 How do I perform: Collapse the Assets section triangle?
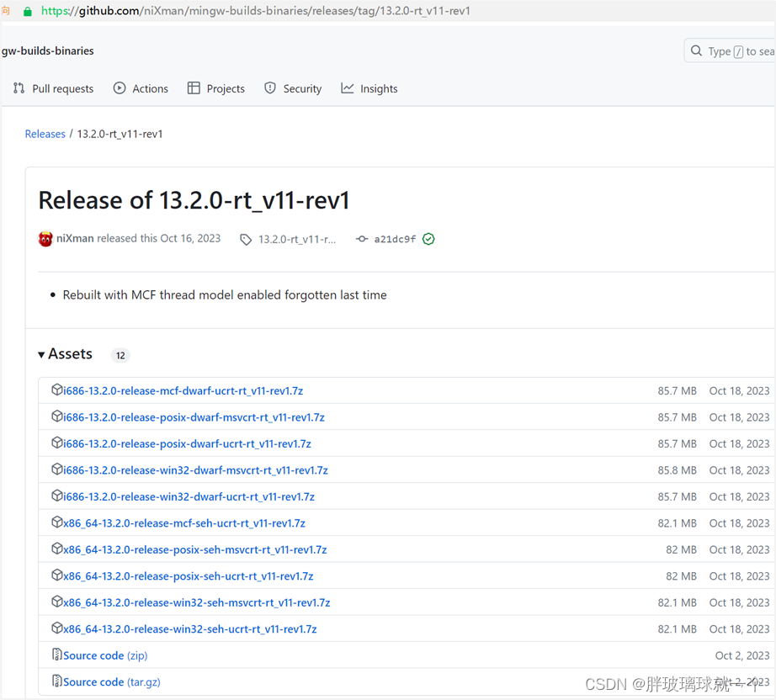(x=41, y=355)
